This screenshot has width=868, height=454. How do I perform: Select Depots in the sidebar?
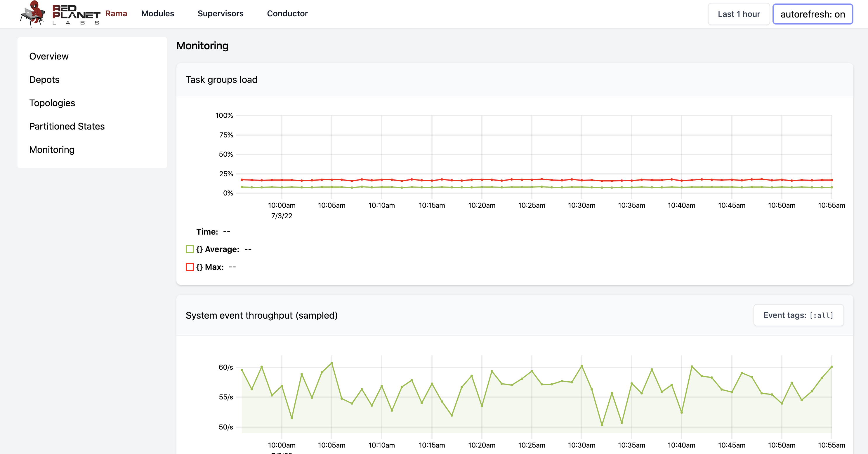tap(44, 79)
